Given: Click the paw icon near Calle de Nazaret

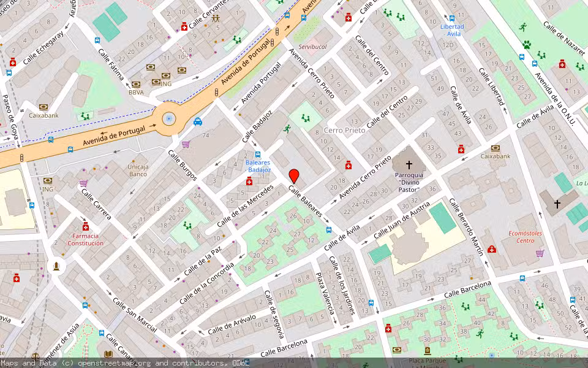Looking at the screenshot, I should (527, 45).
